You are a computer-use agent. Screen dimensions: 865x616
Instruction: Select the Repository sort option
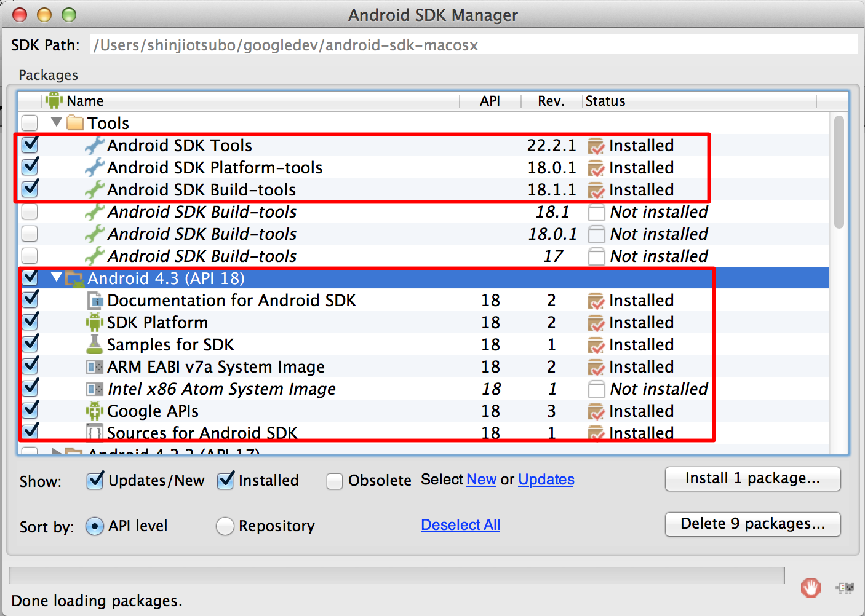(225, 526)
